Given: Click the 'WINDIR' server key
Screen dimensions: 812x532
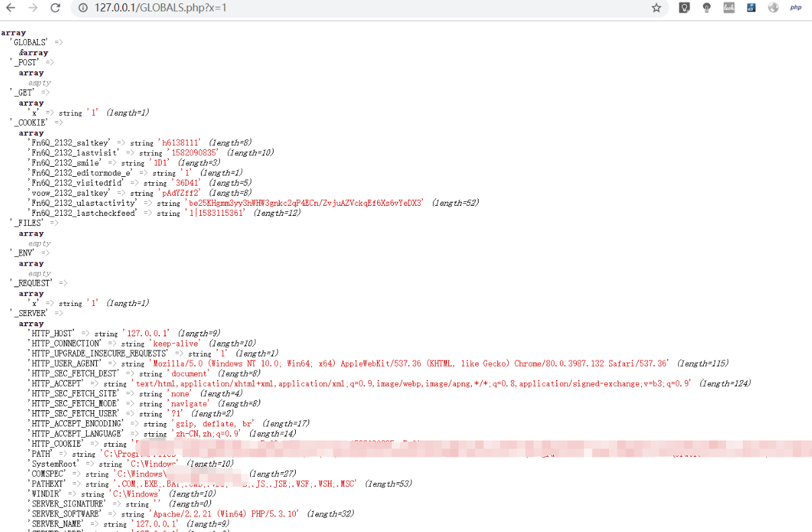Looking at the screenshot, I should pos(46,494).
